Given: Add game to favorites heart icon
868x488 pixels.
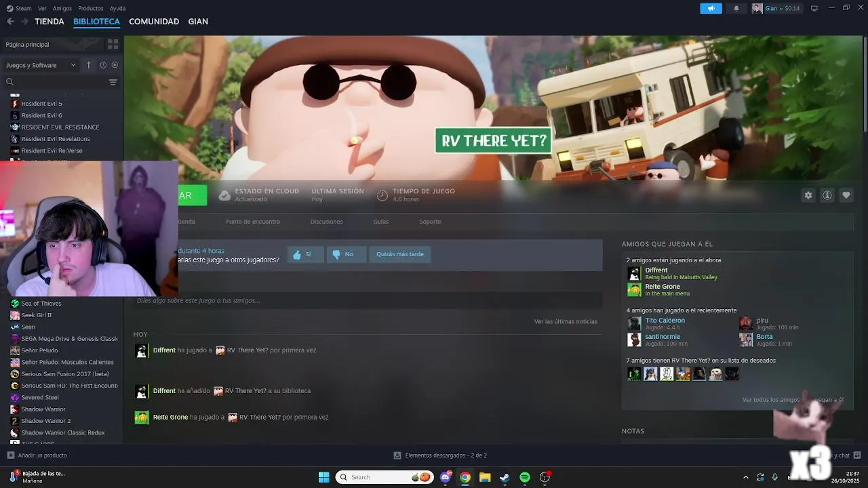Looking at the screenshot, I should tap(846, 195).
